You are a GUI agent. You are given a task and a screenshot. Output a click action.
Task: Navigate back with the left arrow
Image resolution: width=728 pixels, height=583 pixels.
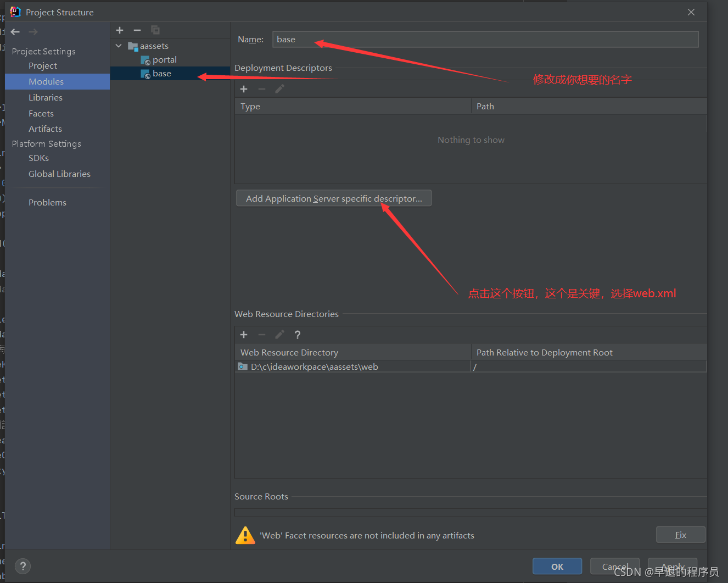(x=15, y=31)
